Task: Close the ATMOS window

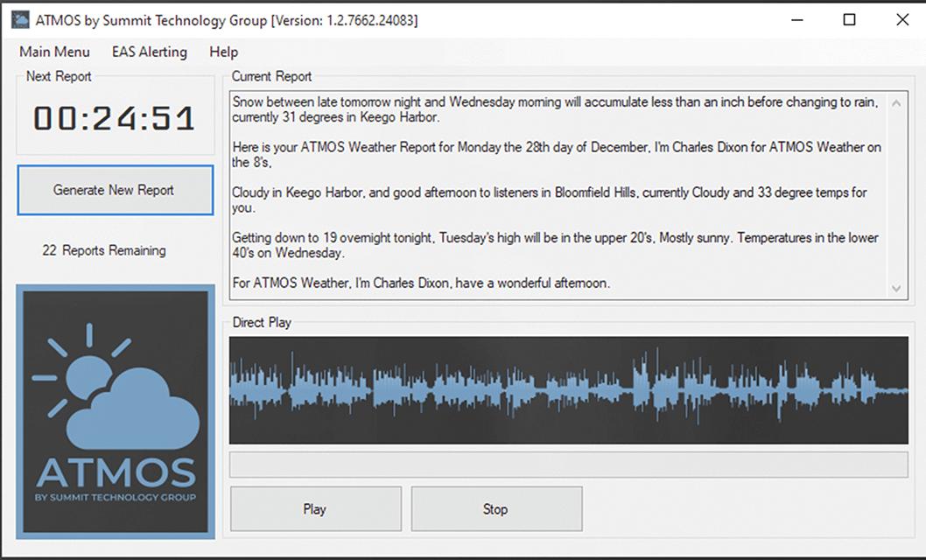Action: (x=902, y=20)
